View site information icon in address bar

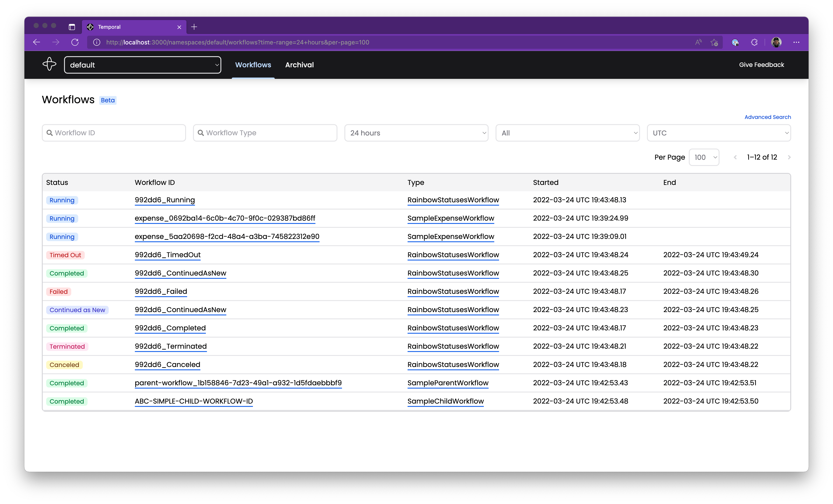[x=97, y=42]
